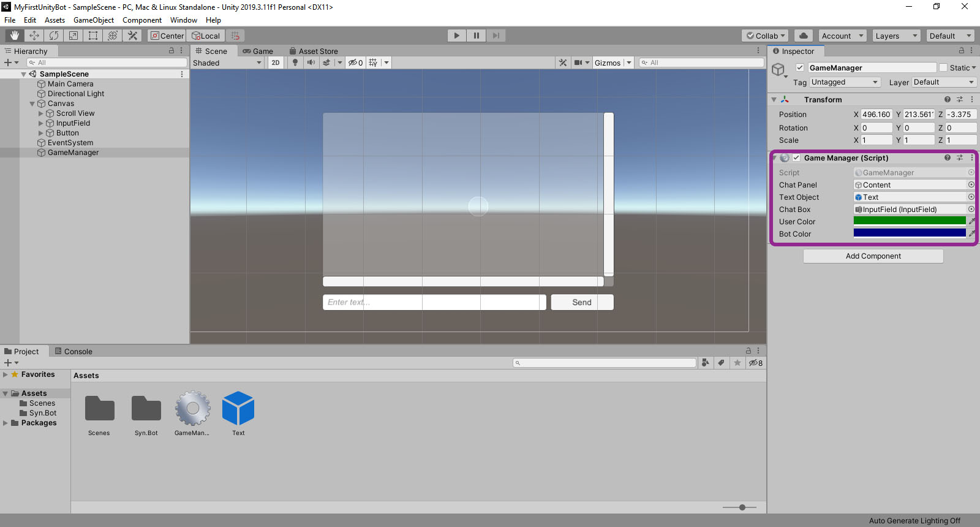Toggle Local handle rotation
Viewport: 980px width, 527px height.
[206, 36]
